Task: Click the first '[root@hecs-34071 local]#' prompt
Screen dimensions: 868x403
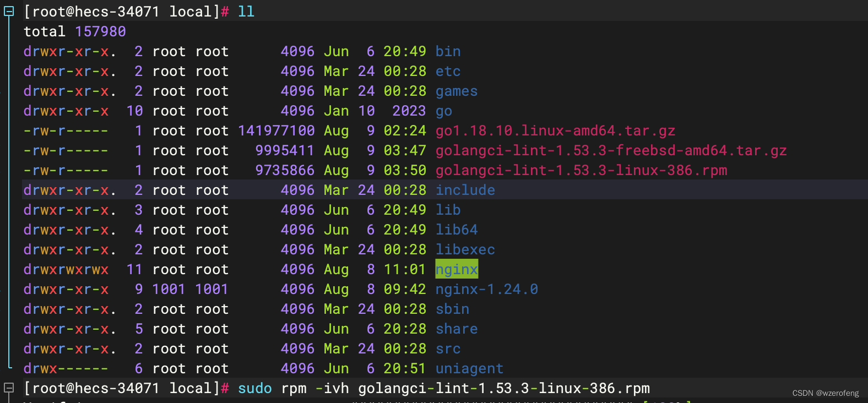Action: (x=126, y=12)
